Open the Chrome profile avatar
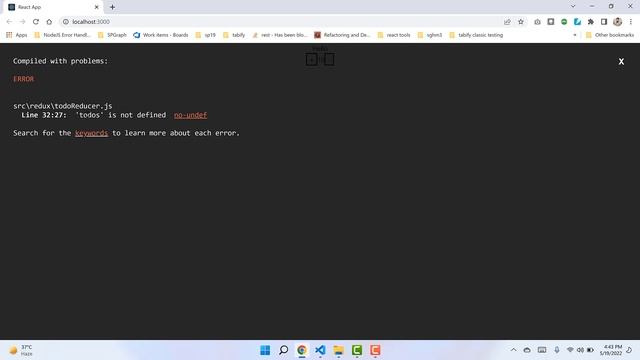Viewport: 640px width, 360px height. point(618,22)
